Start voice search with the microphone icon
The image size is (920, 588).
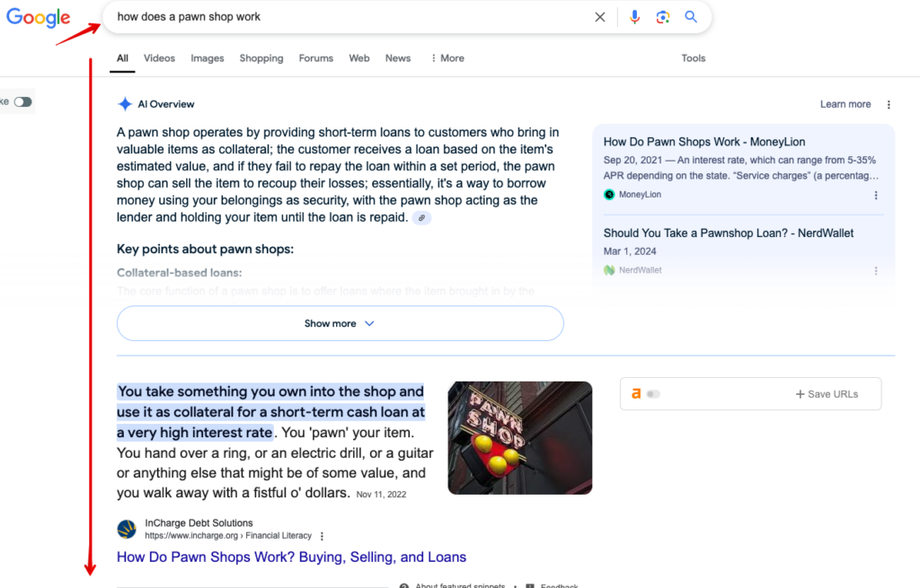[x=634, y=17]
